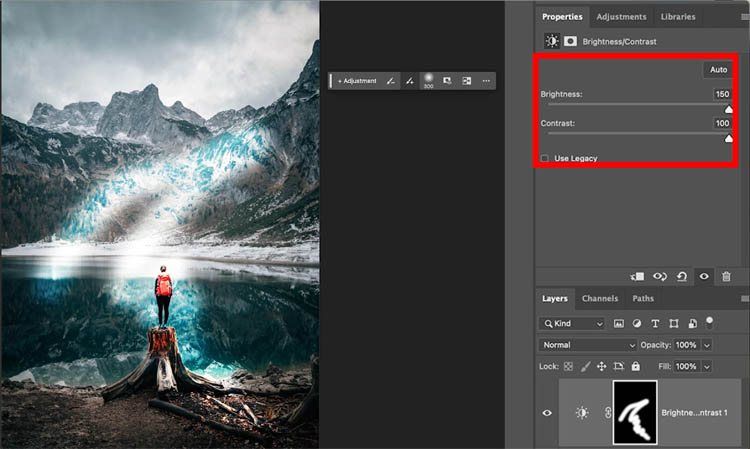Viewport: 750px width, 449px height.
Task: Click the Auto button
Action: click(718, 70)
